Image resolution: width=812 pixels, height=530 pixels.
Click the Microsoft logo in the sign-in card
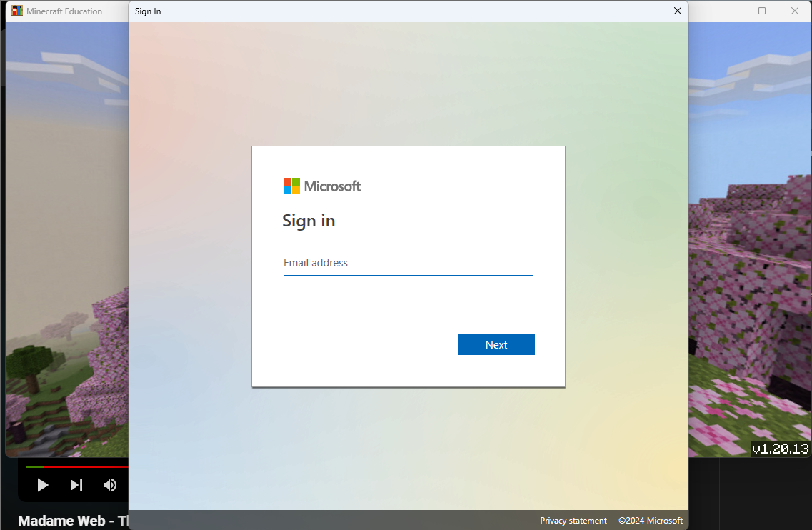tap(321, 186)
